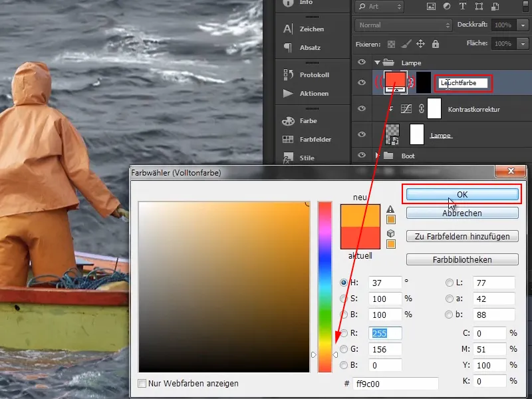The image size is (532, 399).
Task: Click inside the large orange color field
Action: click(224, 287)
